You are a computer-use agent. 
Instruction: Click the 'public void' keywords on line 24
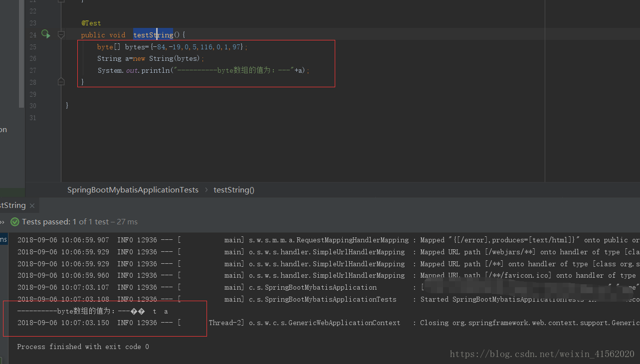[103, 35]
